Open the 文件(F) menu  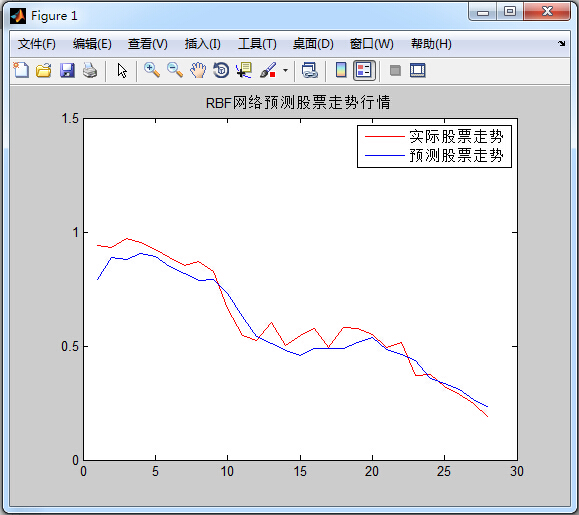(x=37, y=44)
